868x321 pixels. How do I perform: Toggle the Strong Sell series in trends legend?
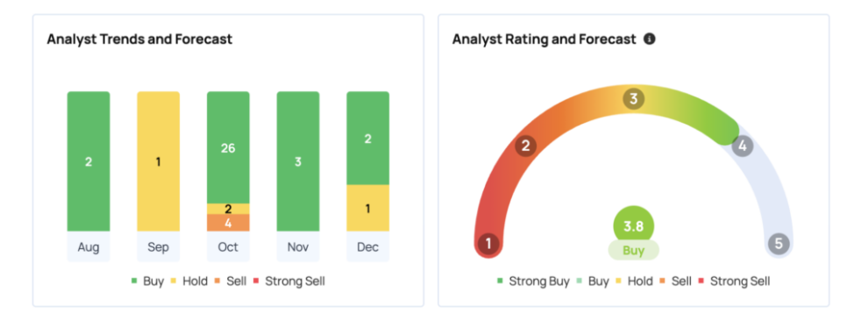[x=289, y=282]
